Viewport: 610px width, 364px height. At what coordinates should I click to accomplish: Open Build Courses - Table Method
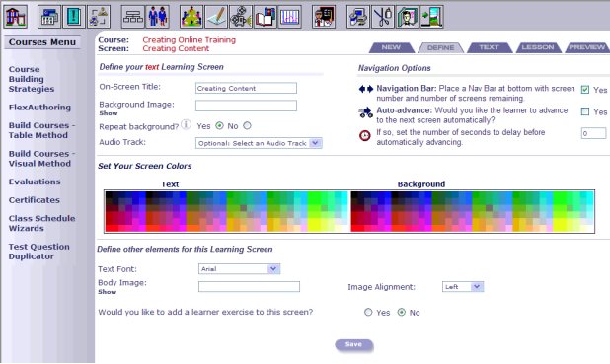pyautogui.click(x=42, y=130)
